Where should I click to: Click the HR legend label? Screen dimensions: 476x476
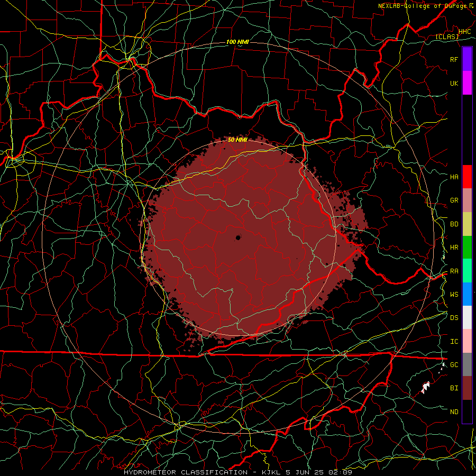454,248
